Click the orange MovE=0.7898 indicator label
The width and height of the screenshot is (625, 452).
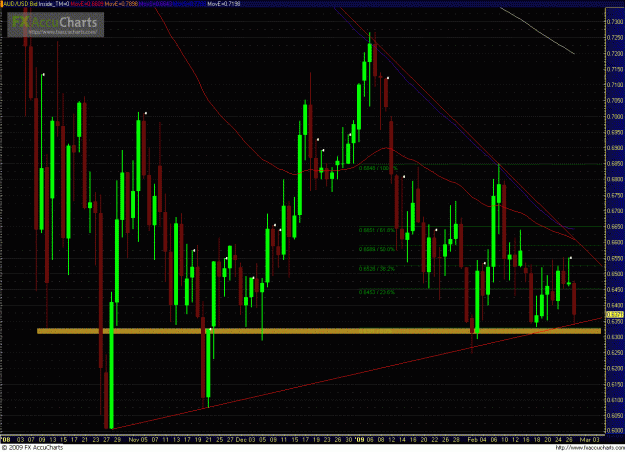[121, 4]
